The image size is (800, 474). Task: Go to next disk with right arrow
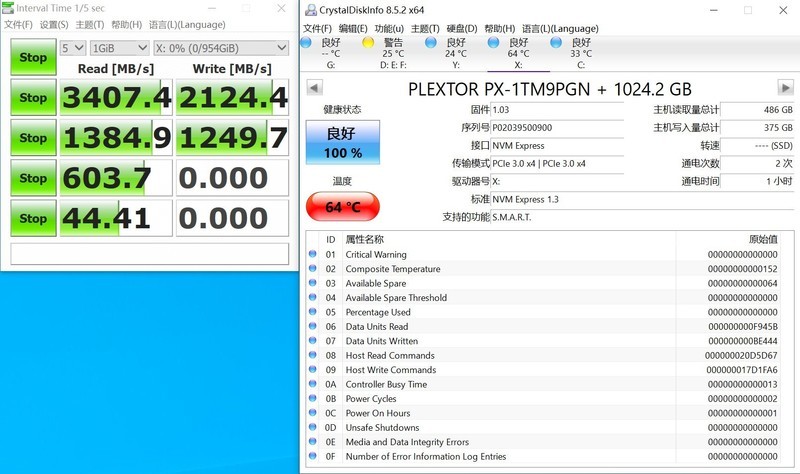(x=785, y=88)
